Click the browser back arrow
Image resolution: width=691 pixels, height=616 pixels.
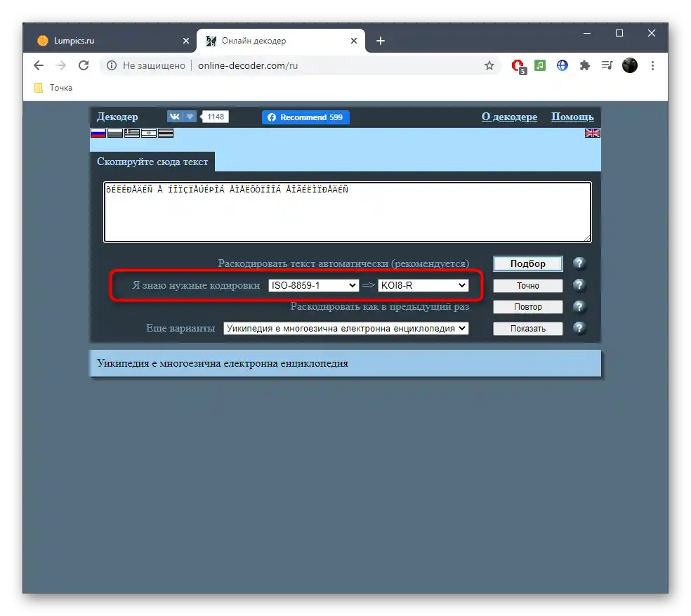[39, 65]
